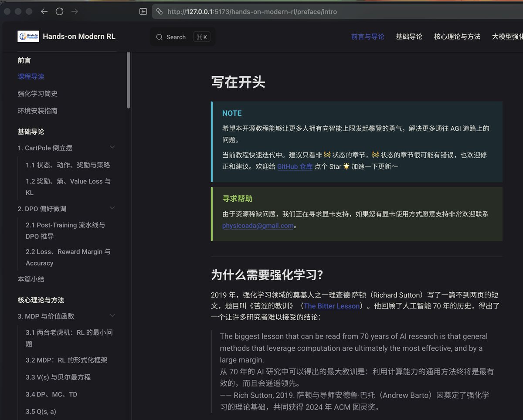Image resolution: width=523 pixels, height=420 pixels.
Task: Click the 寻求帮助 callout title
Action: pyautogui.click(x=238, y=199)
